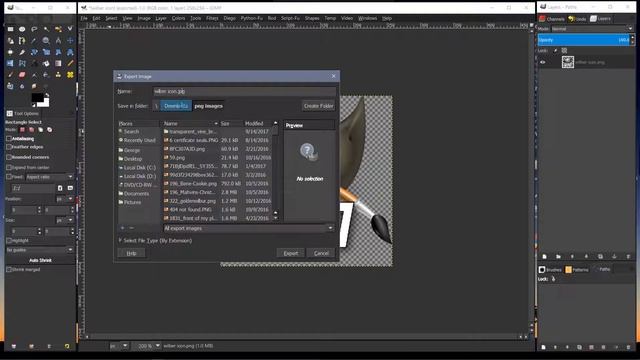Expand Select File Type (By Extension)
The height and width of the screenshot is (360, 640).
click(155, 240)
